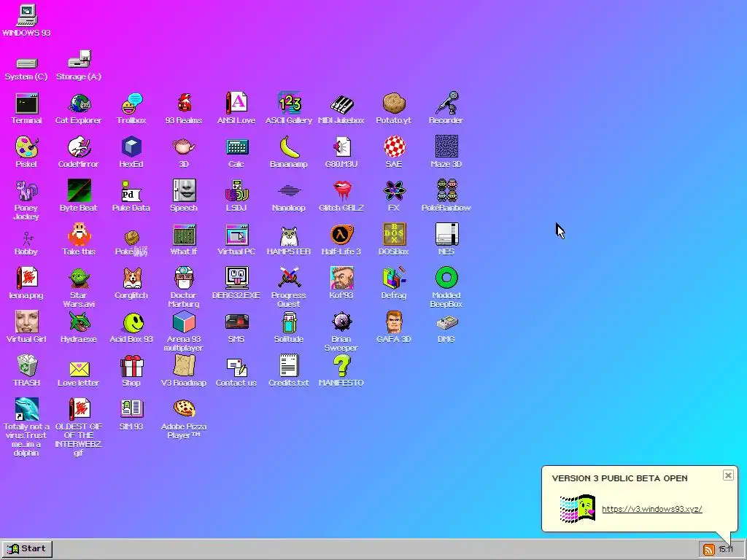Image resolution: width=747 pixels, height=560 pixels.
Task: Click the taskbar clock showing 15:11
Action: (726, 550)
